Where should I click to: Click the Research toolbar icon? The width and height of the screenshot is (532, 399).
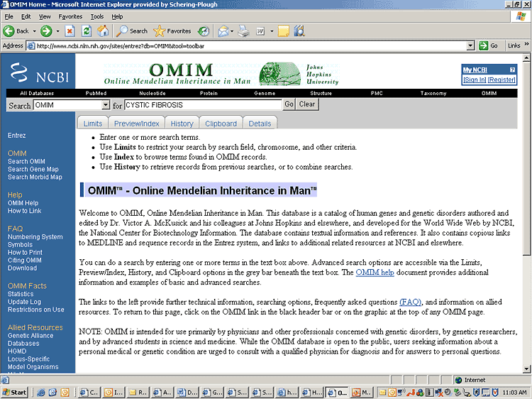(299, 31)
